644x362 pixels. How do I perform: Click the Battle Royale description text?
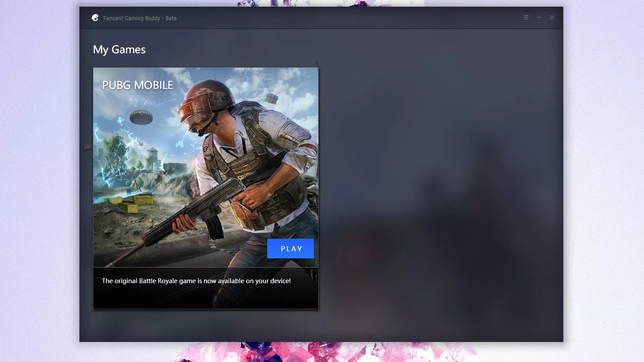tap(196, 281)
